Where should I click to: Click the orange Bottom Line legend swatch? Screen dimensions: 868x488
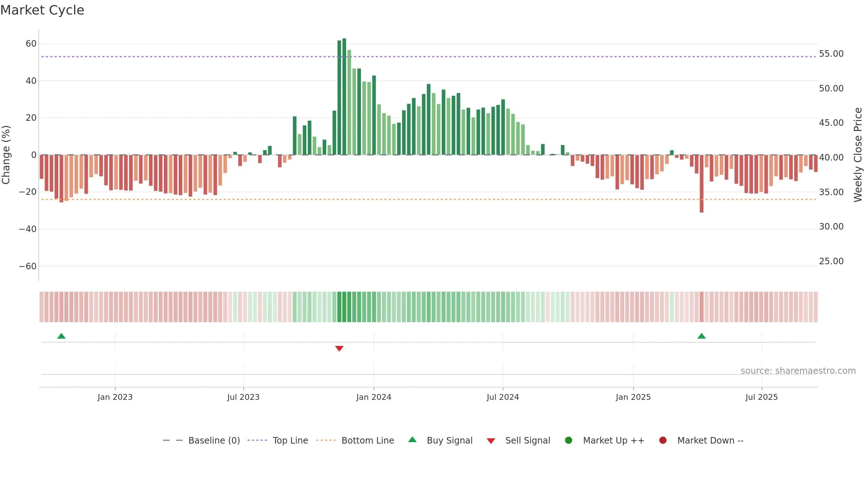click(x=326, y=440)
